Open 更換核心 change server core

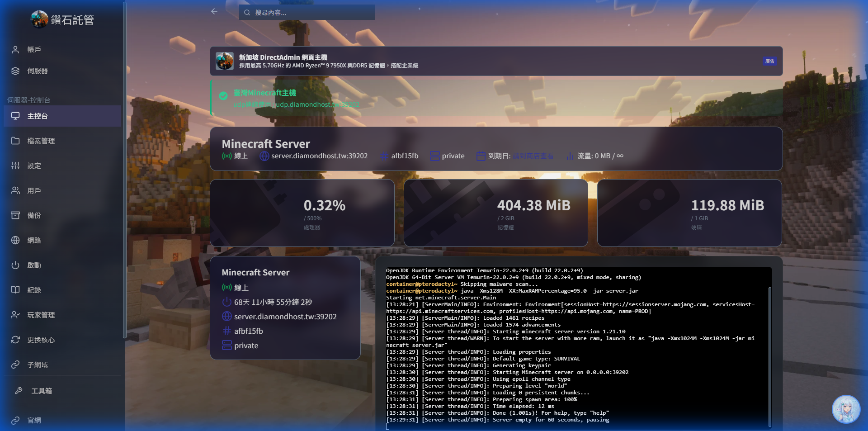tap(41, 340)
